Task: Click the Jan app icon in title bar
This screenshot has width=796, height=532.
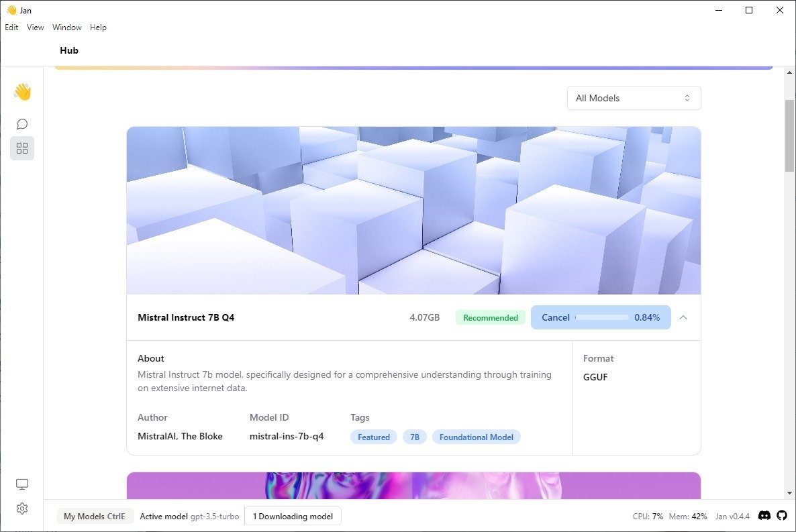Action: [x=11, y=10]
